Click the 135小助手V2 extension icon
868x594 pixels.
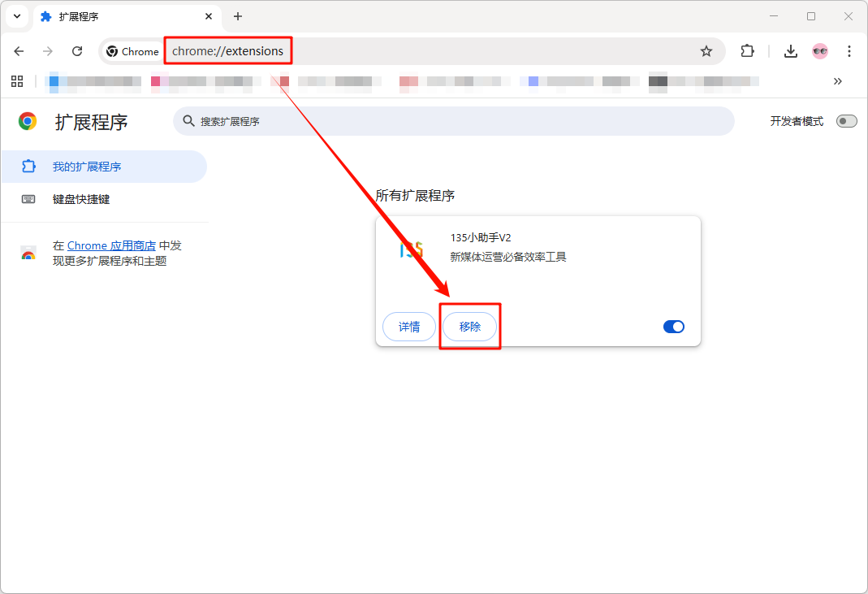tap(412, 250)
